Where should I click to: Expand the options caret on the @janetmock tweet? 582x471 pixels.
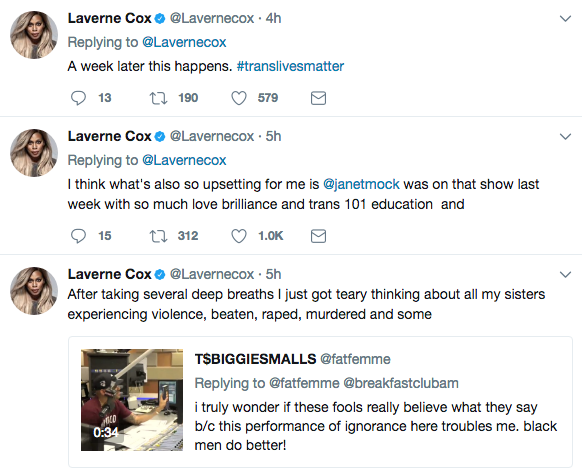[x=565, y=137]
